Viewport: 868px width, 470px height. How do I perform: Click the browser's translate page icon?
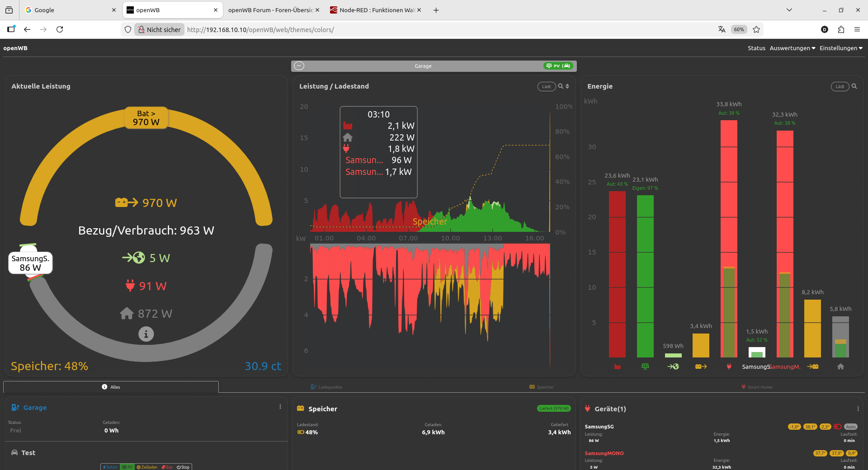[x=722, y=29]
